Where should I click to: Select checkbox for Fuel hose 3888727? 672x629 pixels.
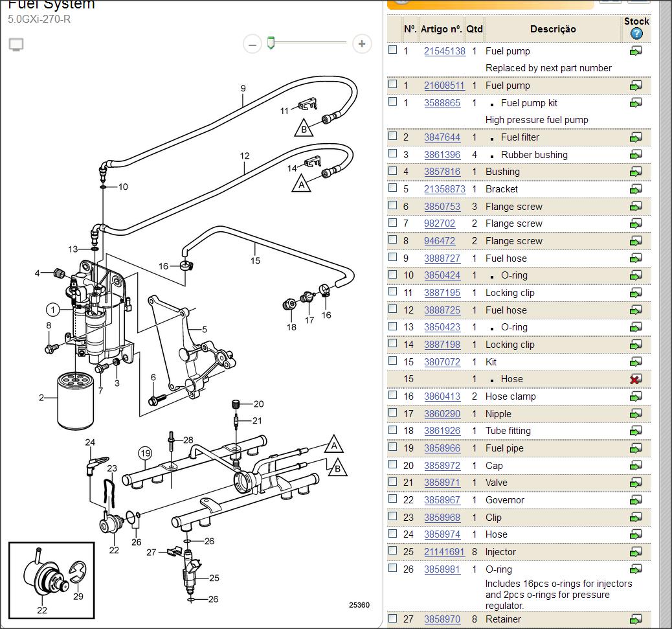[x=392, y=257]
